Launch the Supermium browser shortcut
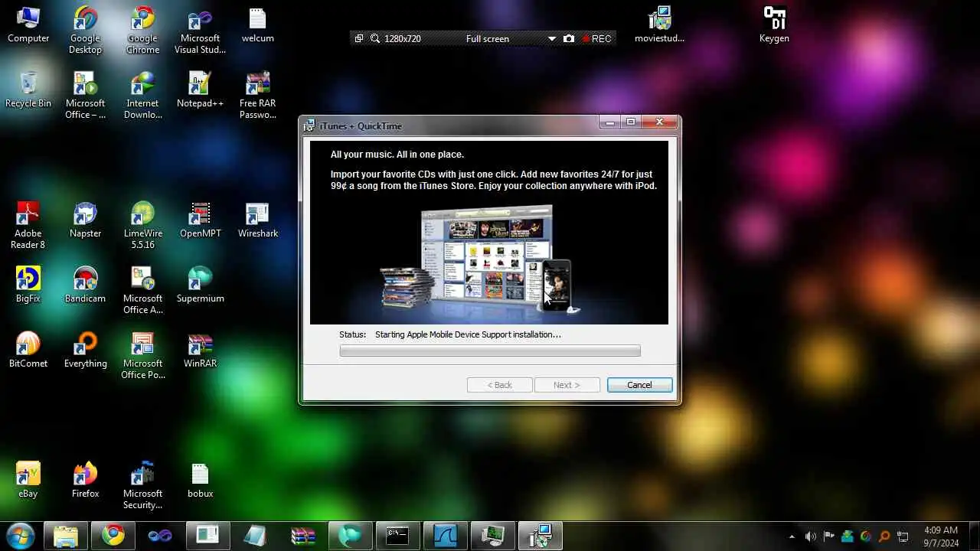The height and width of the screenshot is (551, 980). click(200, 285)
